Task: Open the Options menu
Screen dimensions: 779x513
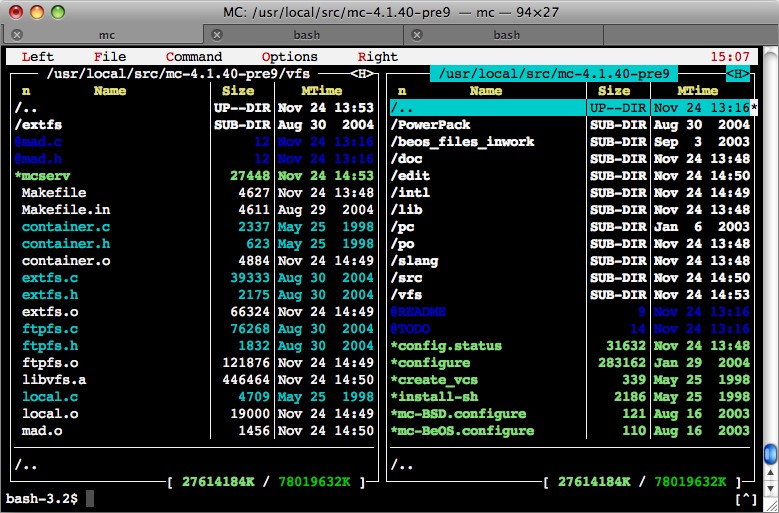Action: pyautogui.click(x=290, y=57)
